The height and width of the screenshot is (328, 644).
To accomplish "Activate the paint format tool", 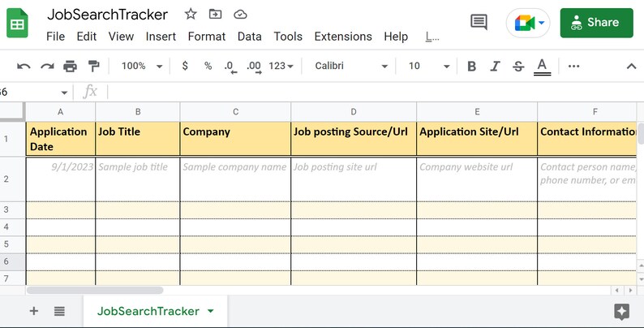I will point(93,66).
